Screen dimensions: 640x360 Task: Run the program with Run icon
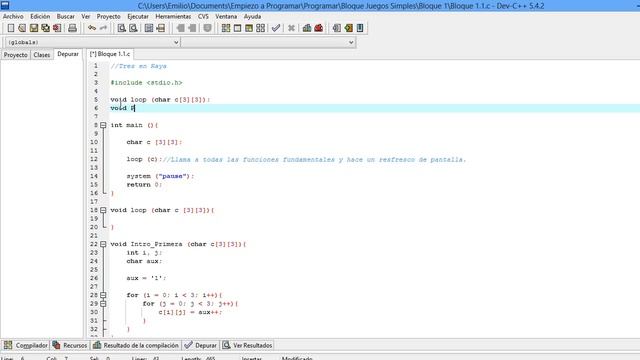click(237, 28)
